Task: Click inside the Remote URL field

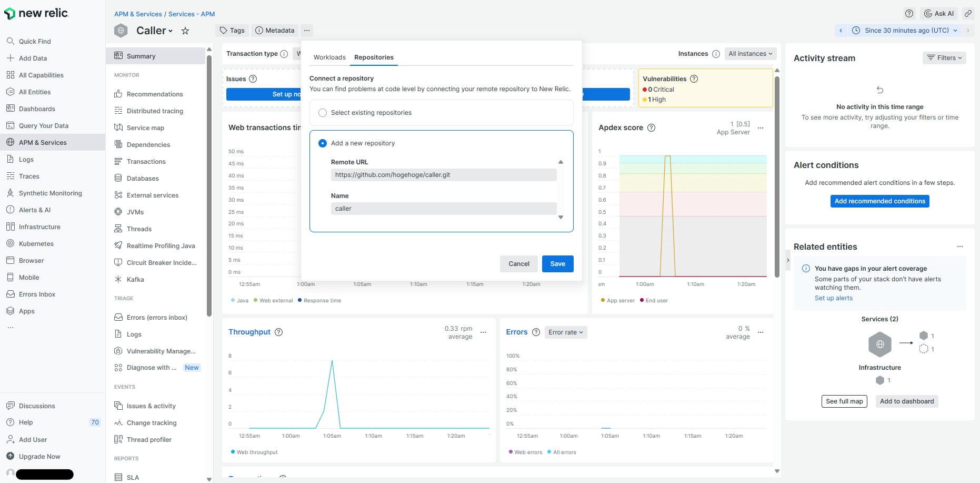Action: [x=444, y=174]
